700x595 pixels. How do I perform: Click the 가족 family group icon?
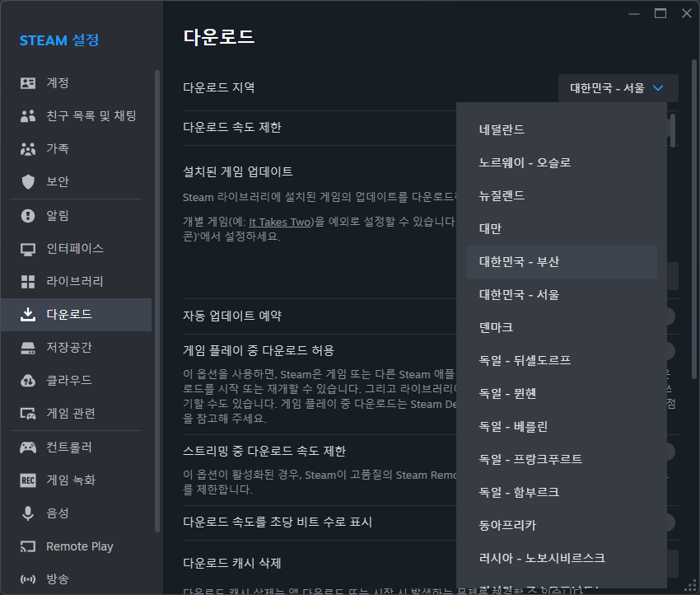28,148
